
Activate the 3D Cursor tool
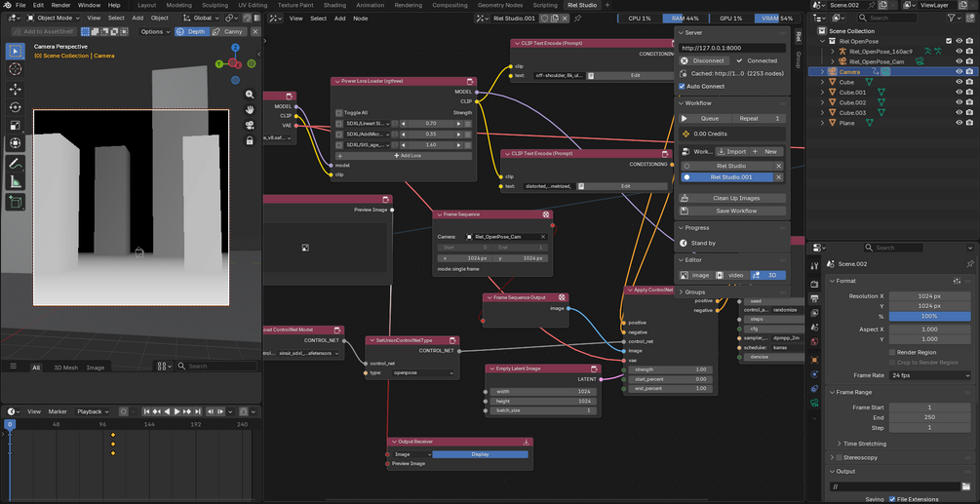pos(16,69)
